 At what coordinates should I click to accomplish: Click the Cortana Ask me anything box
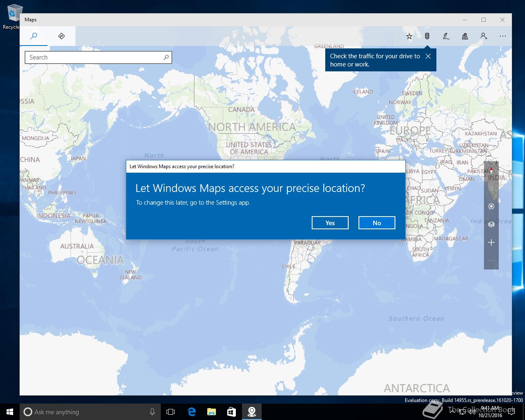click(90, 412)
